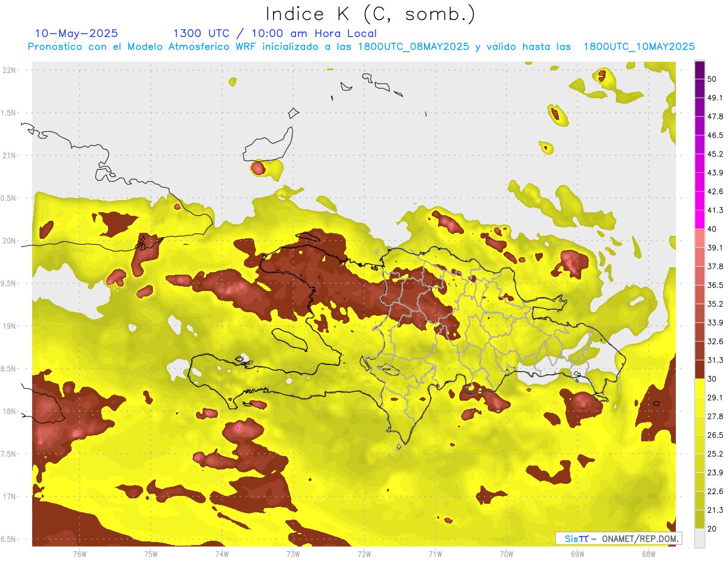Click the '40' color scale value
The width and height of the screenshot is (728, 562).
click(712, 229)
